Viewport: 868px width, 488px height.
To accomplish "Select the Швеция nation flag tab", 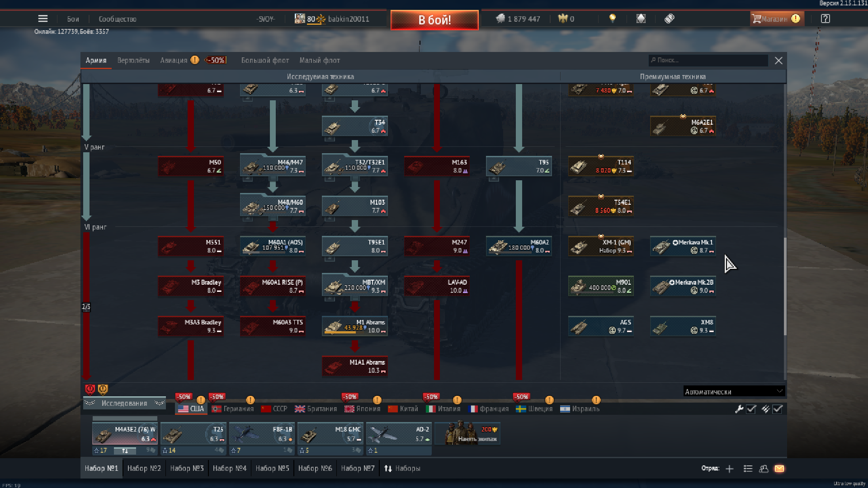I will pyautogui.click(x=534, y=408).
